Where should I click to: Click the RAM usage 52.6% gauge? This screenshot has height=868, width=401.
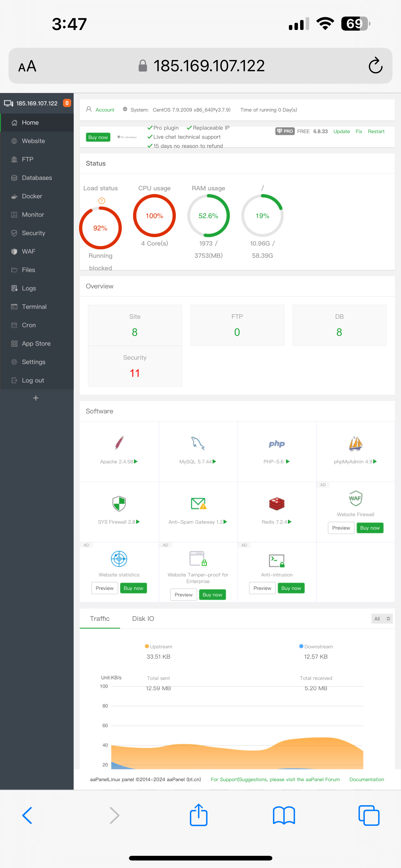(208, 216)
